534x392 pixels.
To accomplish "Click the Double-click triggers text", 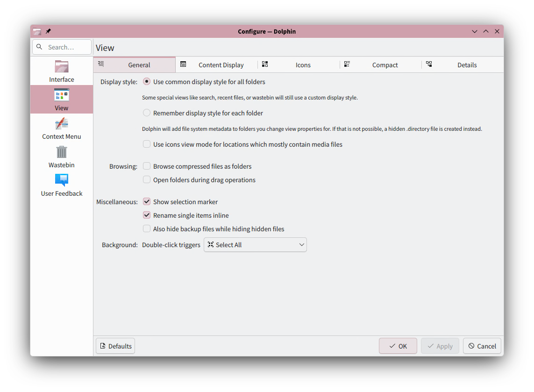I will coord(171,245).
